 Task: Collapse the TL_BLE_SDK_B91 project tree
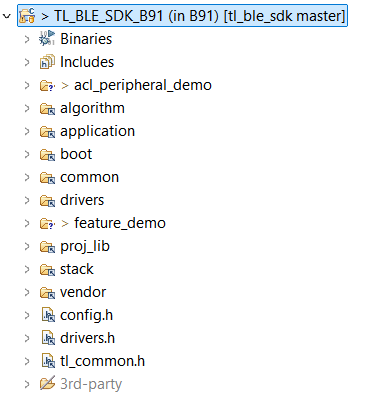coord(7,16)
